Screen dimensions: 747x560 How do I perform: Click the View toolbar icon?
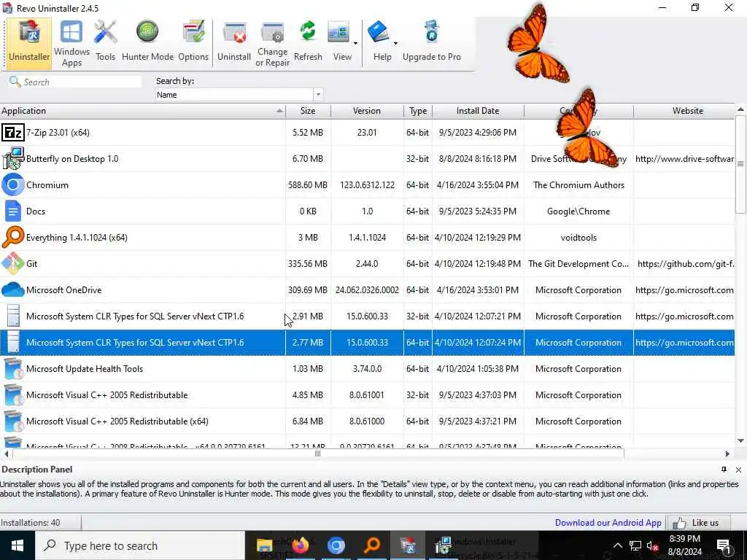coord(339,43)
